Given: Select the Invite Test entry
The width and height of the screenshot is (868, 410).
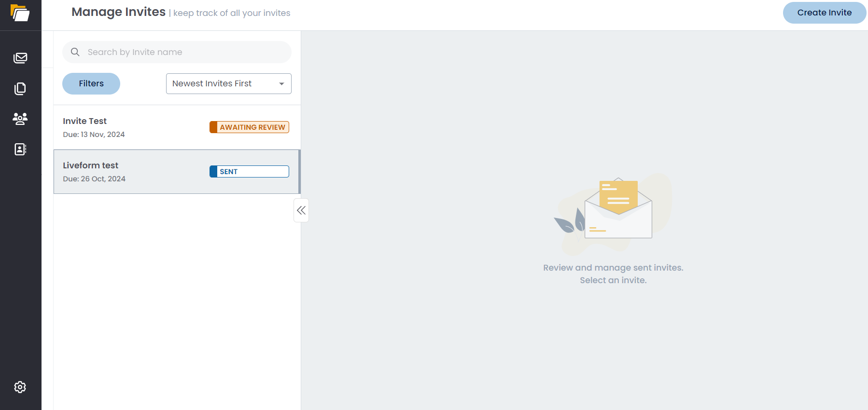Looking at the screenshot, I should [177, 127].
